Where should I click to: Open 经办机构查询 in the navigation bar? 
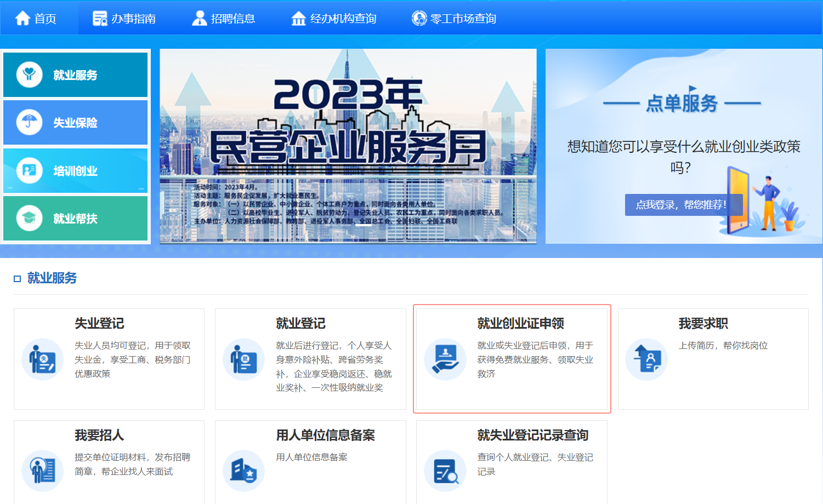coord(333,19)
